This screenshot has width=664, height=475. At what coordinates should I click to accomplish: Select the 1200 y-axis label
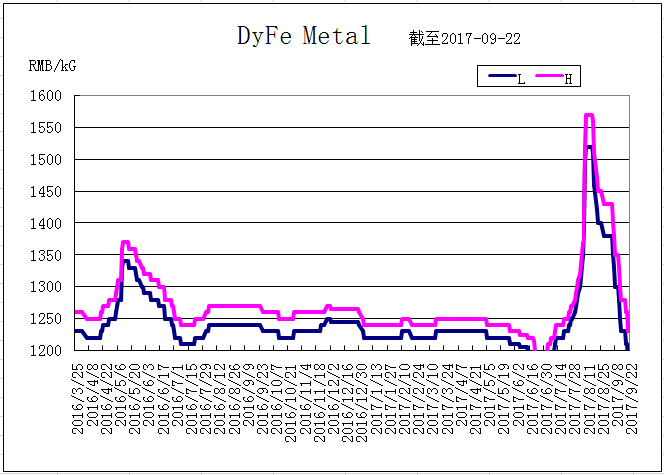point(45,350)
